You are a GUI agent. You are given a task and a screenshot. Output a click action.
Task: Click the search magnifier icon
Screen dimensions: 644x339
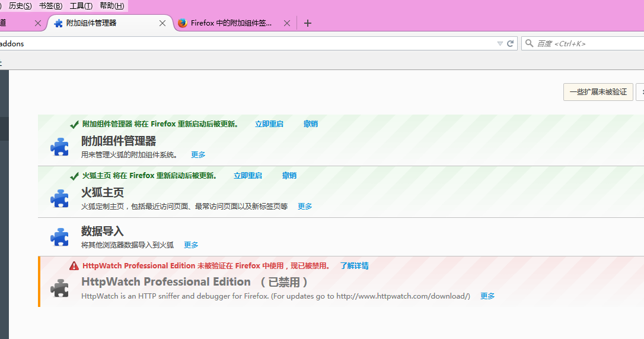[x=530, y=43]
